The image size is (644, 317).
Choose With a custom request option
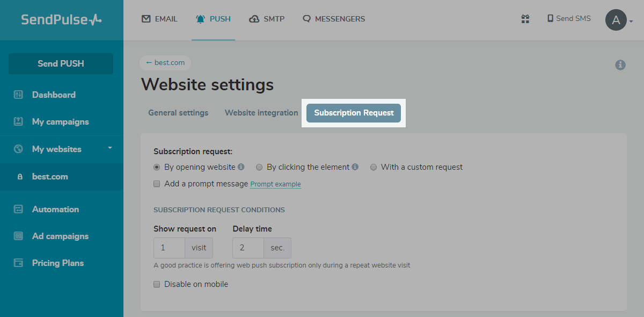374,167
